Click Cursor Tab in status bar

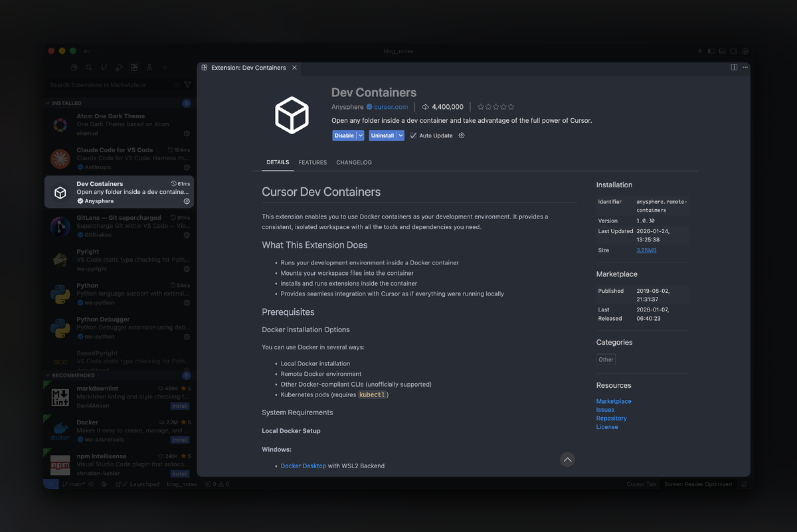pos(641,484)
